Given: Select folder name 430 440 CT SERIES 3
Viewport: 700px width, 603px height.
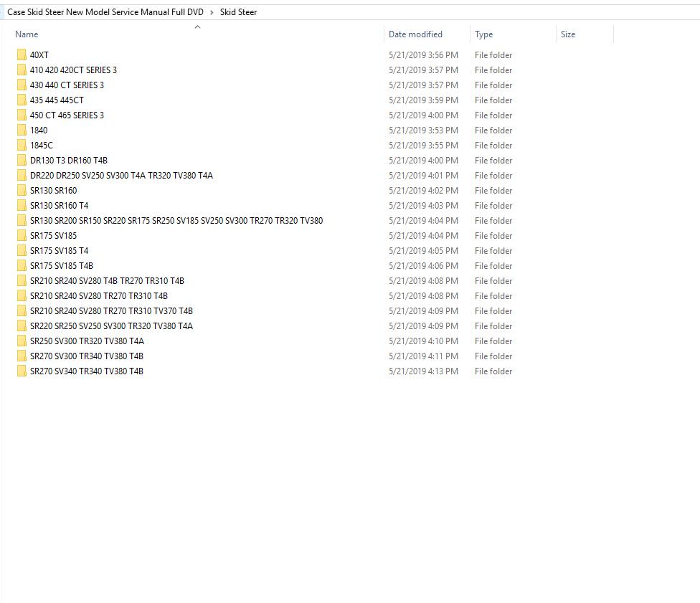Looking at the screenshot, I should click(x=67, y=85).
